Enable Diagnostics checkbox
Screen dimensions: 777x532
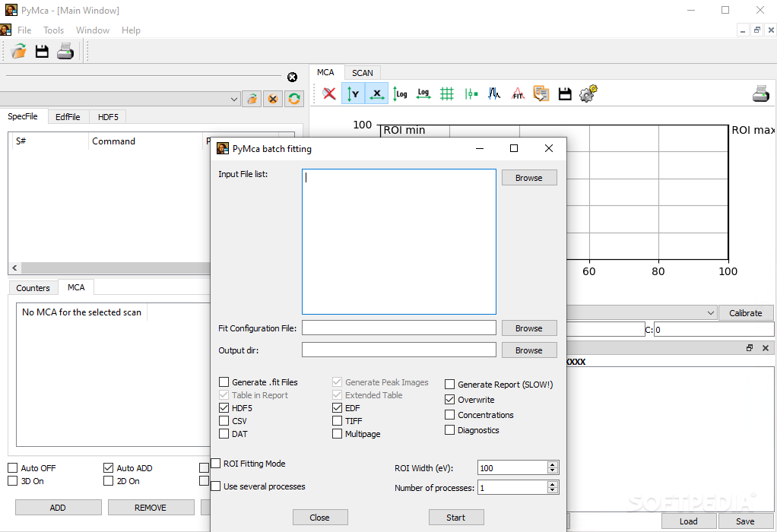449,430
